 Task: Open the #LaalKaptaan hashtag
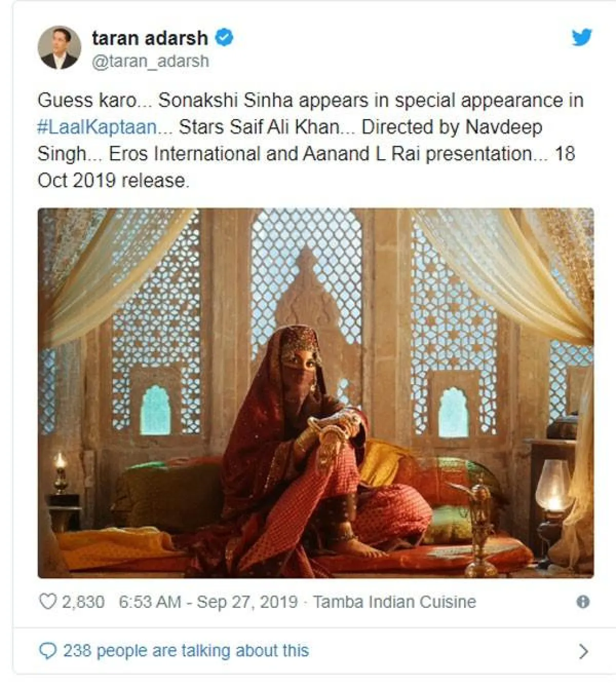pyautogui.click(x=98, y=127)
